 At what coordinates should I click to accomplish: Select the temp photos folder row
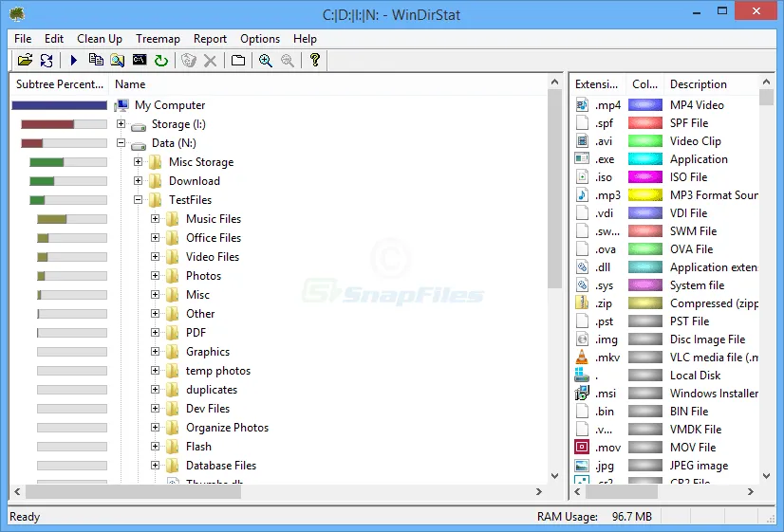tap(218, 371)
